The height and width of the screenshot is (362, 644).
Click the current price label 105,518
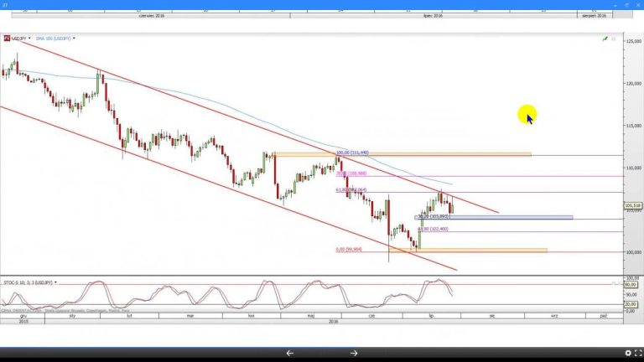tap(632, 205)
